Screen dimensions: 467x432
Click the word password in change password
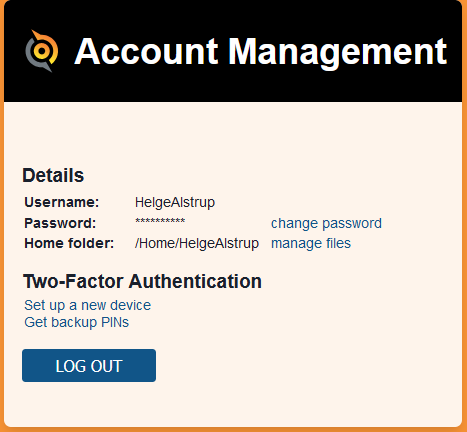click(x=352, y=224)
